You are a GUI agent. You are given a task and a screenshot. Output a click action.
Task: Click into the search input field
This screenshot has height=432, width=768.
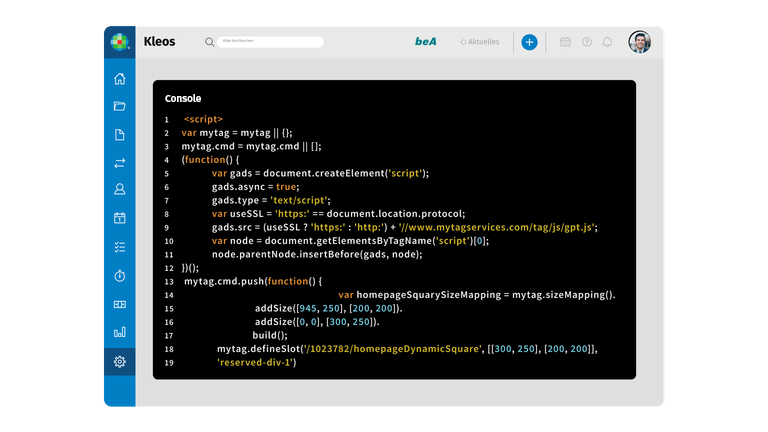coord(270,42)
